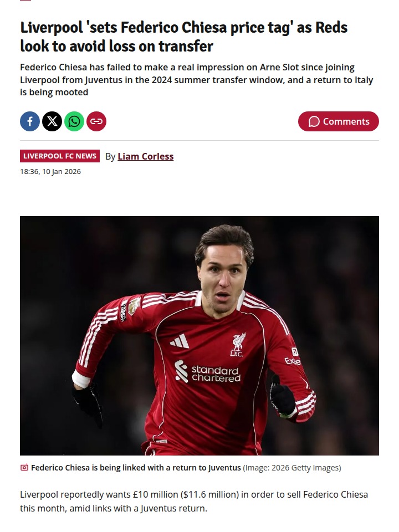Click the Adidas logo on the jersey

(x=180, y=341)
